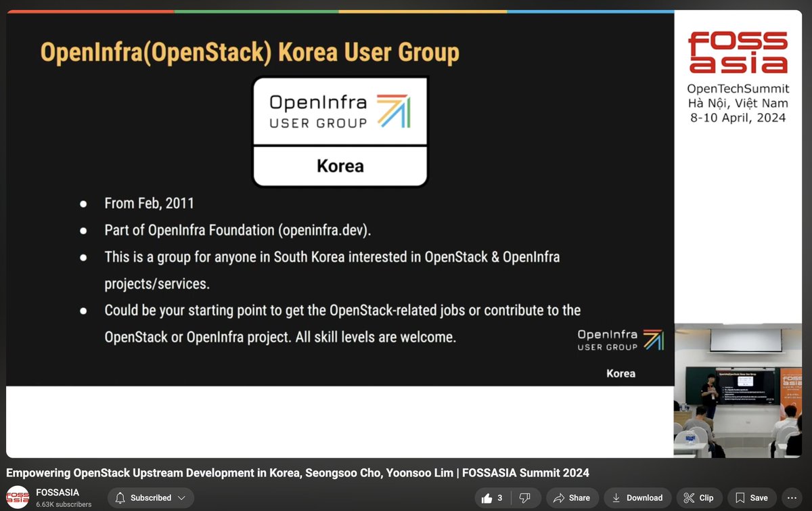Open the FOSSASIA channel avatar
The width and height of the screenshot is (812, 511).
pyautogui.click(x=18, y=497)
